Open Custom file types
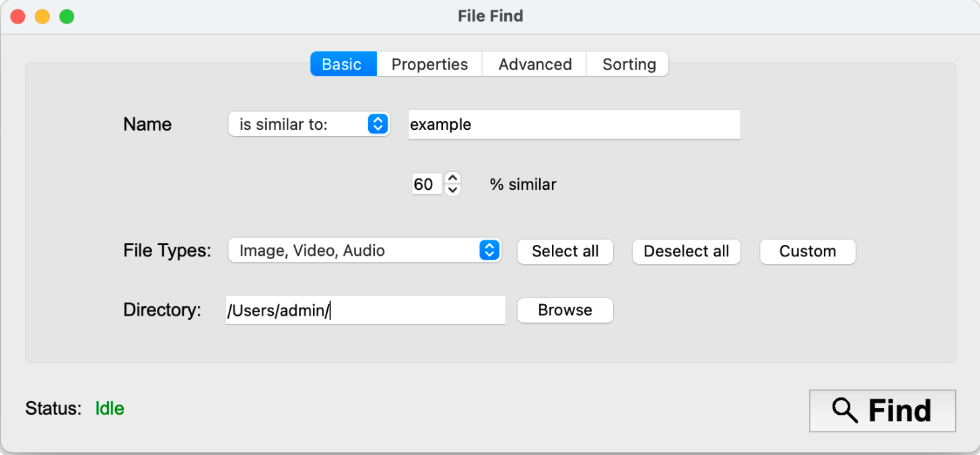The width and height of the screenshot is (980, 455). [x=807, y=252]
